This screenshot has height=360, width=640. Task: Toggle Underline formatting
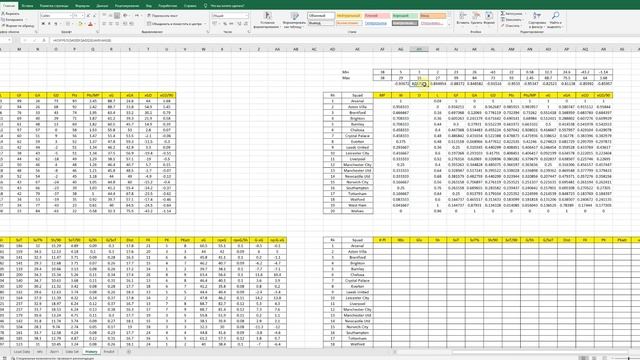point(56,24)
